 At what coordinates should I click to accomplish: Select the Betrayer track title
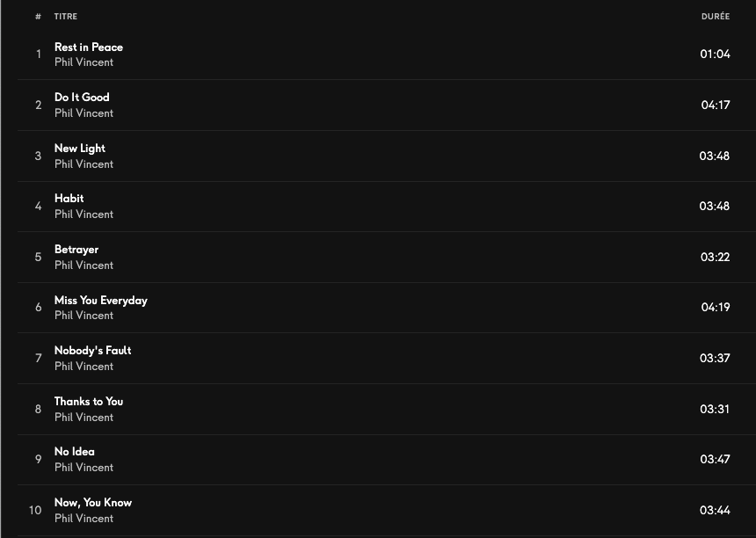[76, 249]
